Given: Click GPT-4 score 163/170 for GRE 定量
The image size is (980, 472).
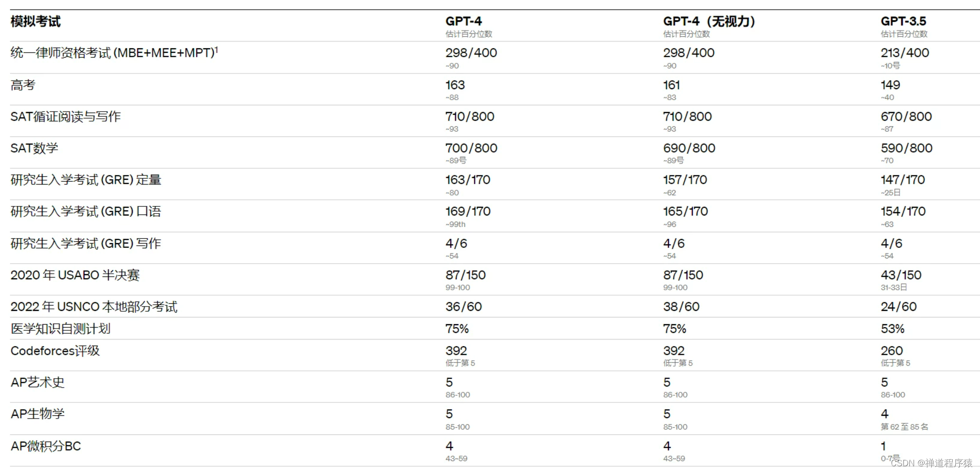Looking at the screenshot, I should [468, 180].
